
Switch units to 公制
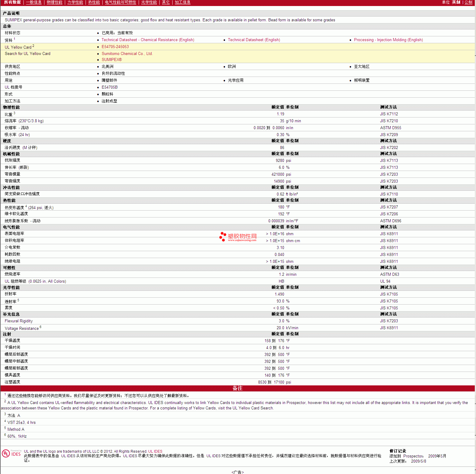[468, 2]
